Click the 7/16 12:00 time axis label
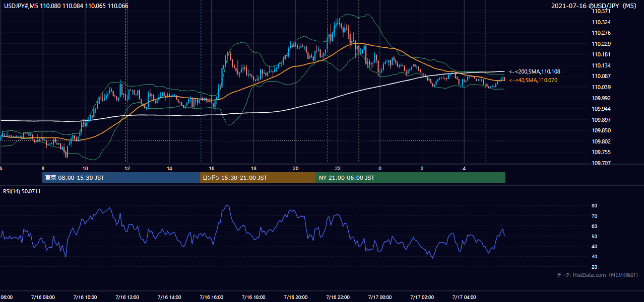 (127, 297)
